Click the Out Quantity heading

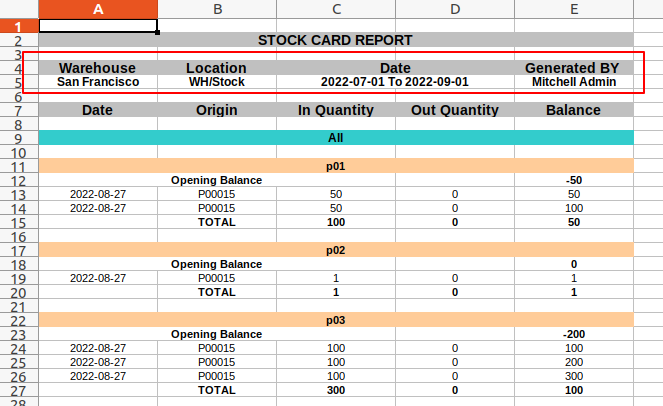click(x=455, y=110)
